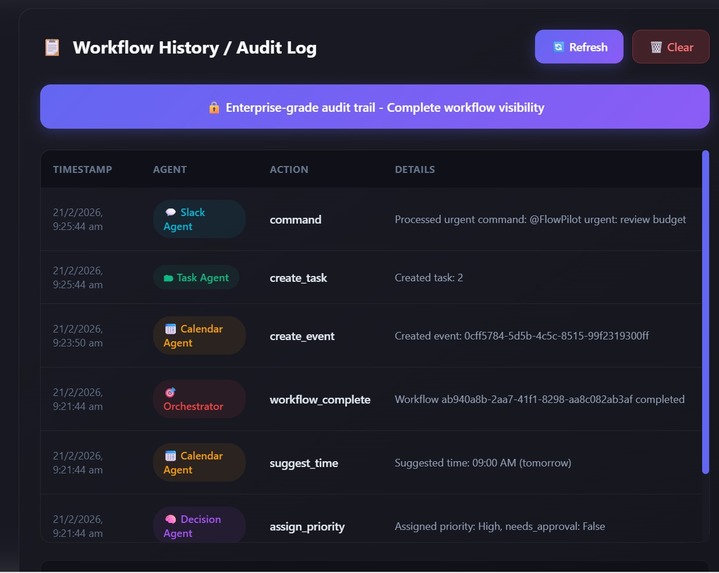The height and width of the screenshot is (573, 719).
Task: Click 'Created task: 2' details text
Action: 429,278
